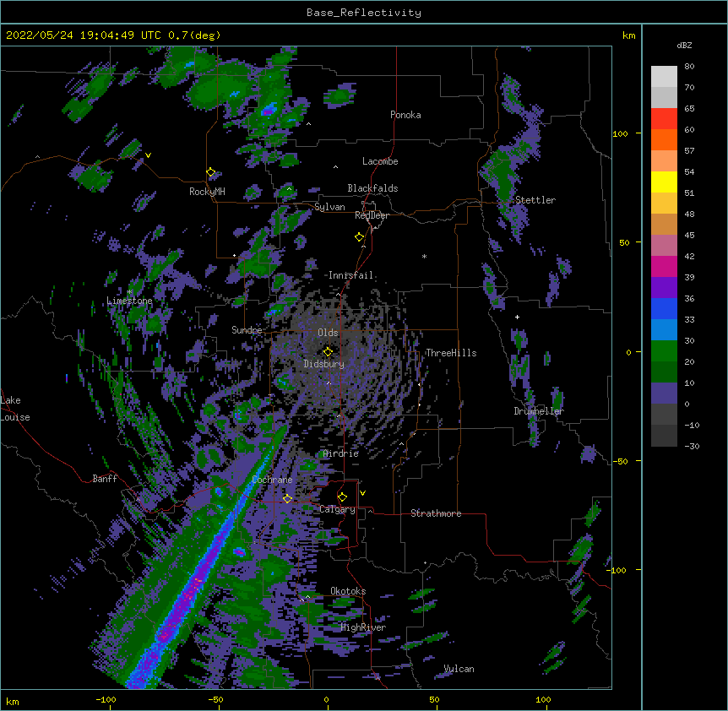
Task: Select the Sundre label
Action: tap(247, 330)
